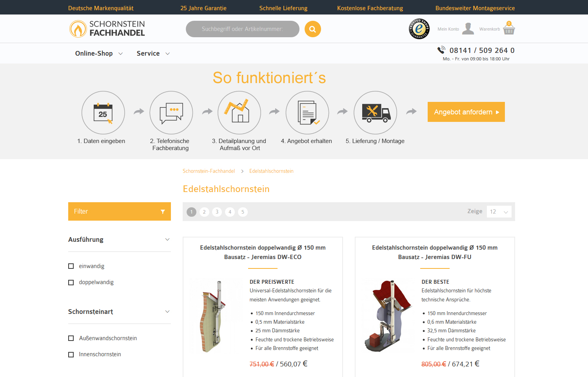Click the chat icon for Telefonische Fachberatung
The image size is (588, 377).
(x=171, y=112)
